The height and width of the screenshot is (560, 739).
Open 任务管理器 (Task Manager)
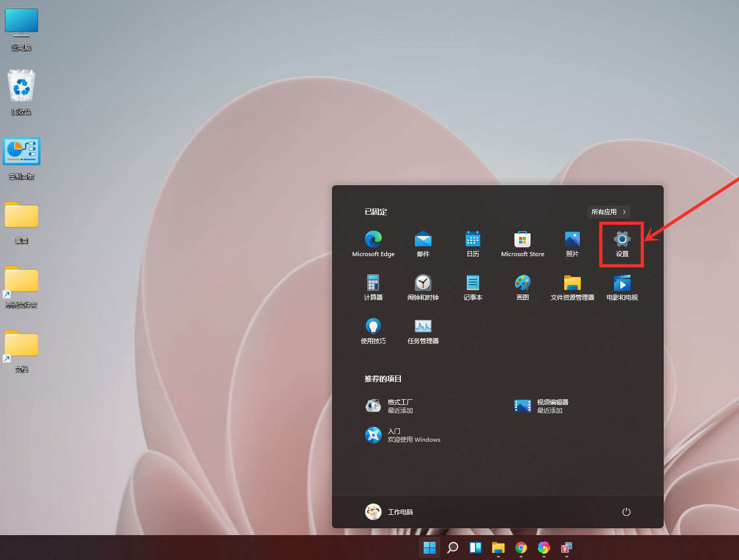click(x=423, y=331)
